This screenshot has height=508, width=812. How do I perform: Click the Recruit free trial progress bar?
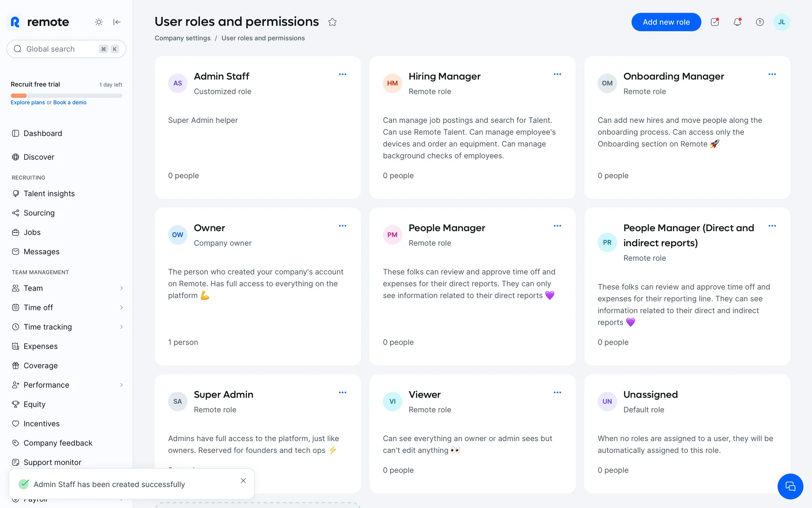click(66, 96)
